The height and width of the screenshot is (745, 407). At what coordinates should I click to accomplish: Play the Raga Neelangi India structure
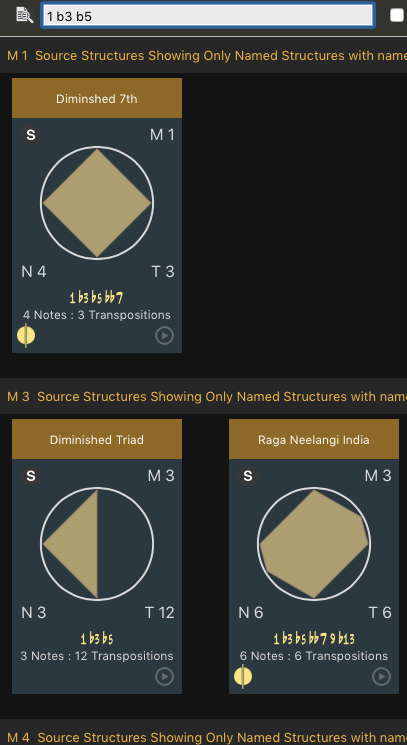[381, 677]
